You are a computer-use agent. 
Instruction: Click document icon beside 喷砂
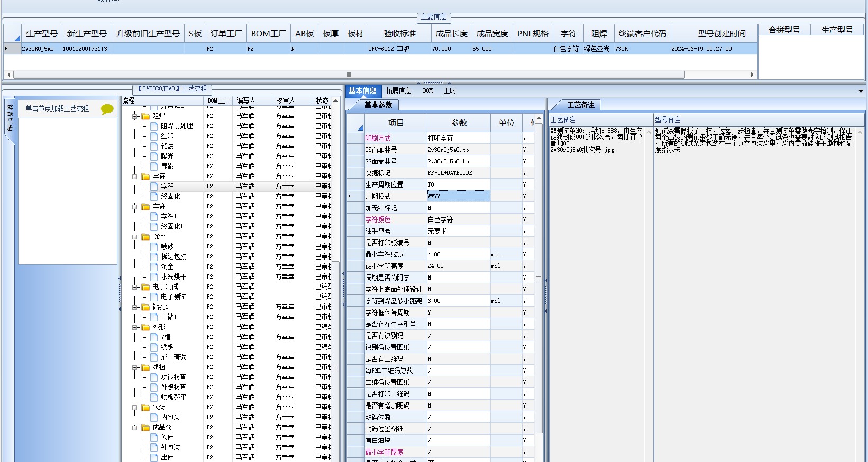click(154, 246)
